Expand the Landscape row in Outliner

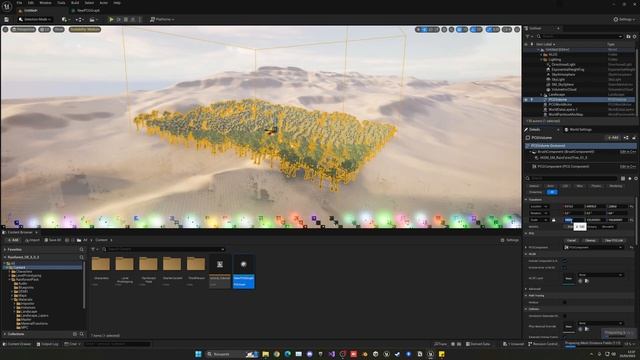click(x=542, y=94)
